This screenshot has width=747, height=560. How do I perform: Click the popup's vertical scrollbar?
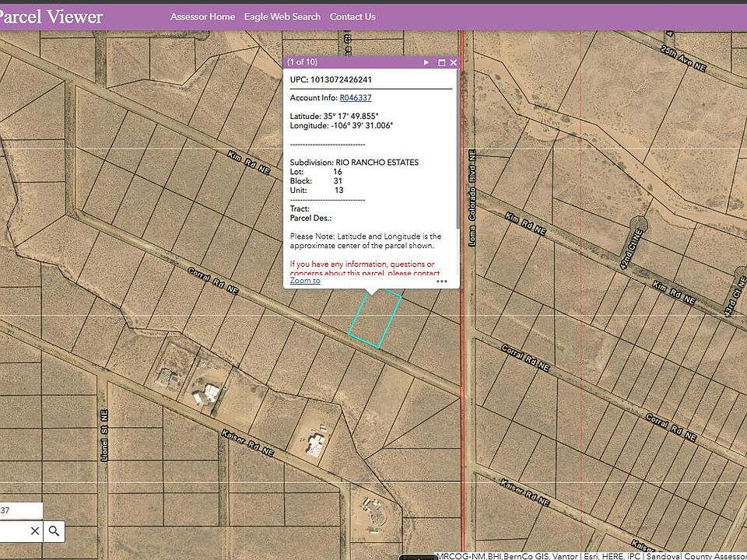tap(458, 150)
